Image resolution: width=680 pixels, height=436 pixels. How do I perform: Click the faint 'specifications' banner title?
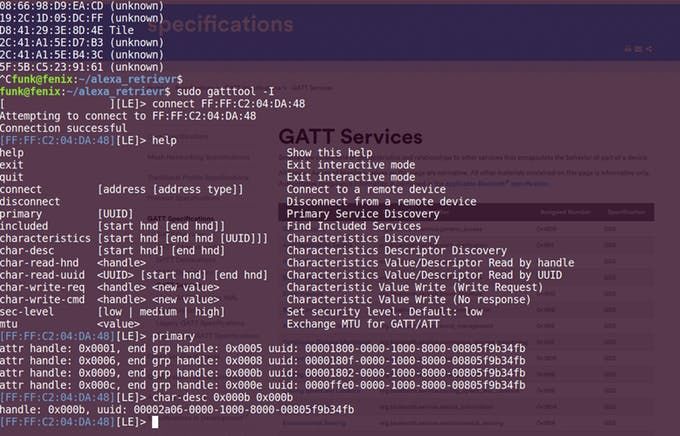click(x=220, y=24)
